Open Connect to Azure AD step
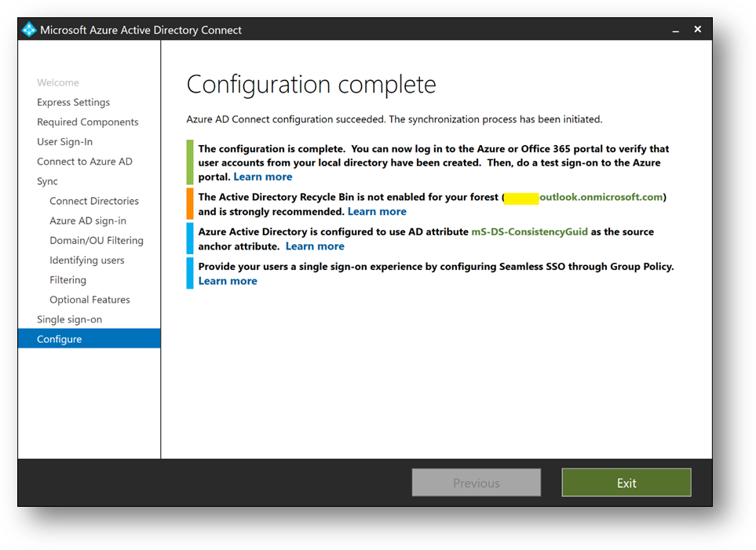Image resolution: width=756 pixels, height=550 pixels. (84, 162)
